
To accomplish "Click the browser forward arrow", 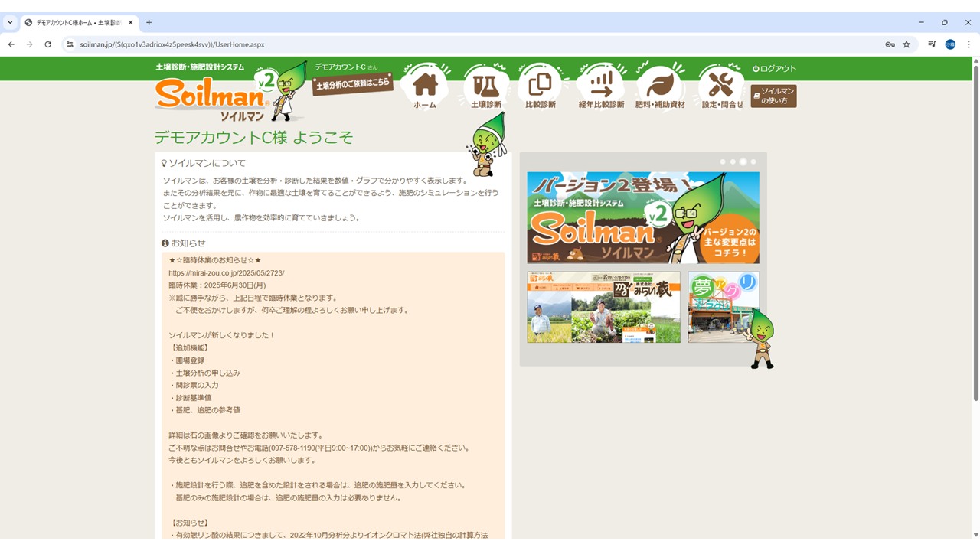I will 30,44.
